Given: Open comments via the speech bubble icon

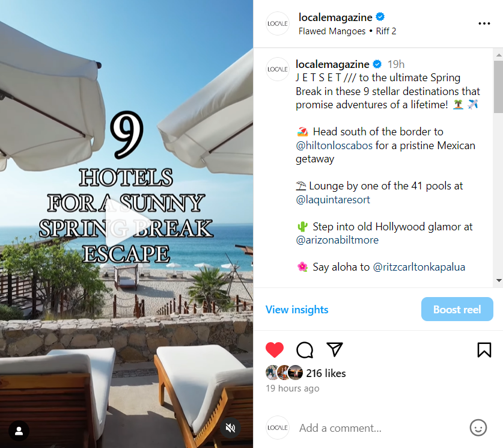Looking at the screenshot, I should pos(305,350).
